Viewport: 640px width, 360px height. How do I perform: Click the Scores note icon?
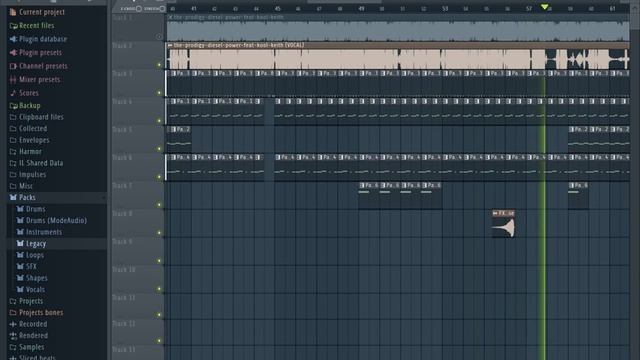point(13,93)
